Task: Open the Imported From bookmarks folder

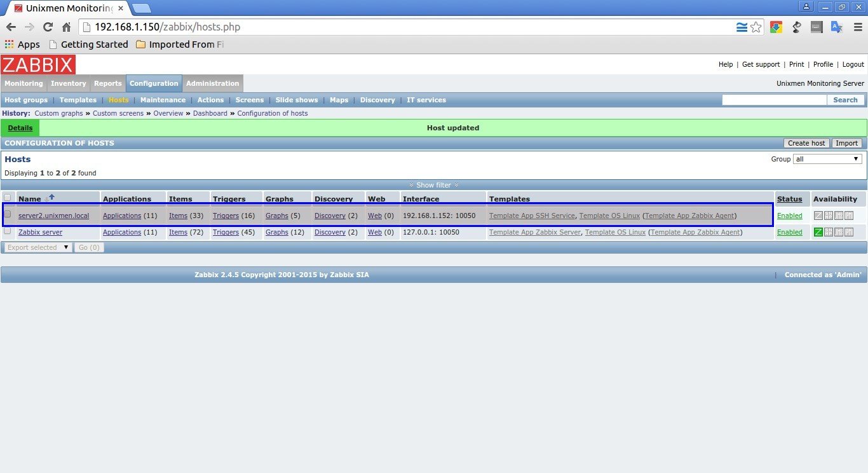Action: tap(180, 45)
